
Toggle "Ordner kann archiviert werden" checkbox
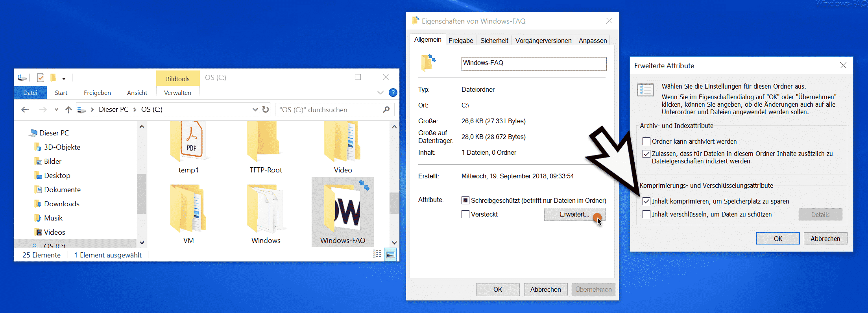coord(646,141)
